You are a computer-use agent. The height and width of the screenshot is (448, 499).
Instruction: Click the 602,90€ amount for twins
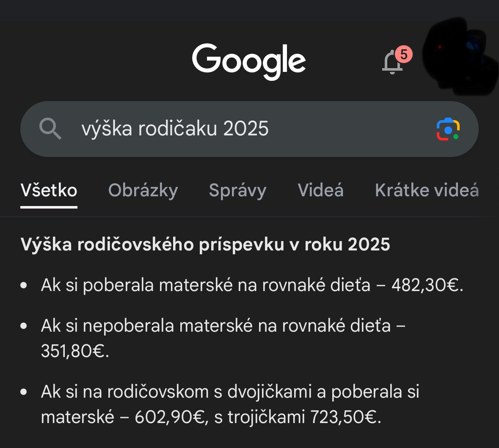coord(171,417)
